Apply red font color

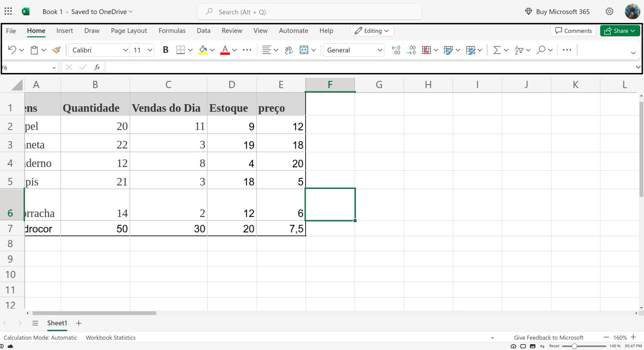pos(225,50)
